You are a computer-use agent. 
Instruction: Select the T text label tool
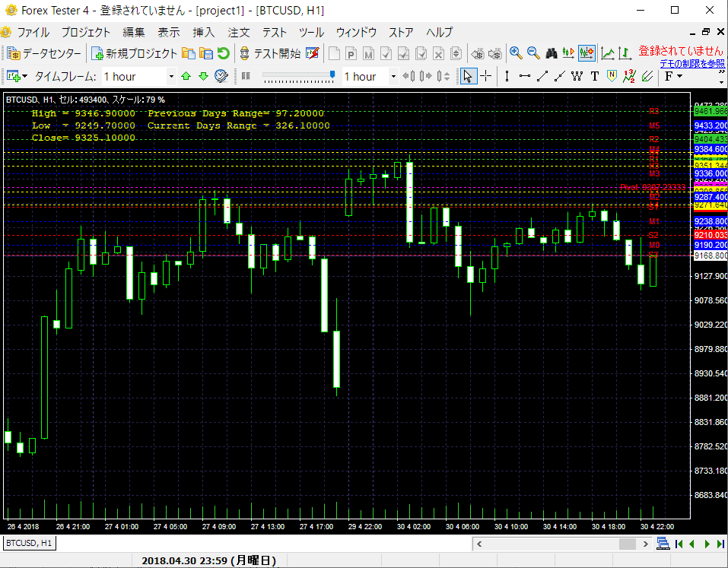point(595,76)
